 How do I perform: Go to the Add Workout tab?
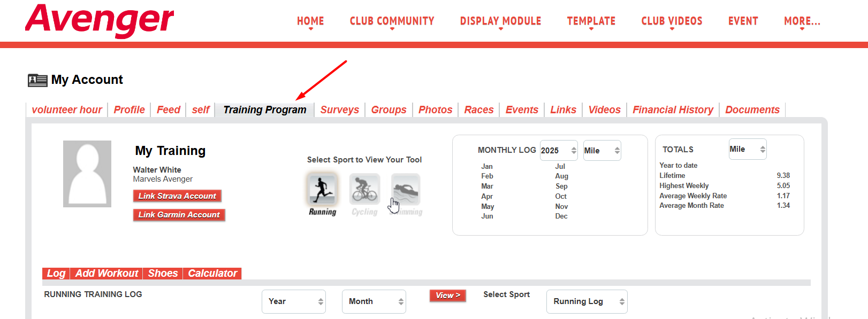click(106, 274)
